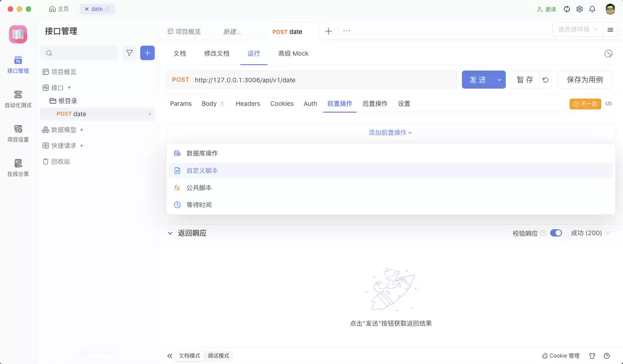Expand 快捷请求 node

coord(82,146)
